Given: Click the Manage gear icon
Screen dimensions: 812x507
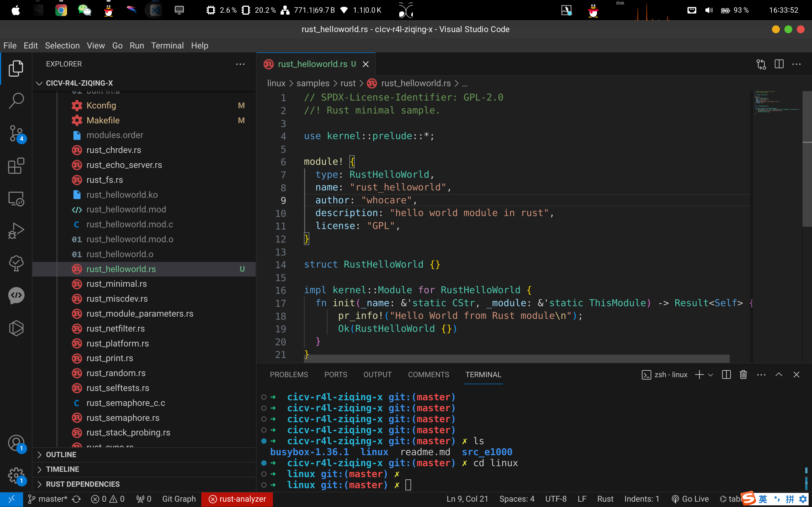Looking at the screenshot, I should pyautogui.click(x=16, y=475).
